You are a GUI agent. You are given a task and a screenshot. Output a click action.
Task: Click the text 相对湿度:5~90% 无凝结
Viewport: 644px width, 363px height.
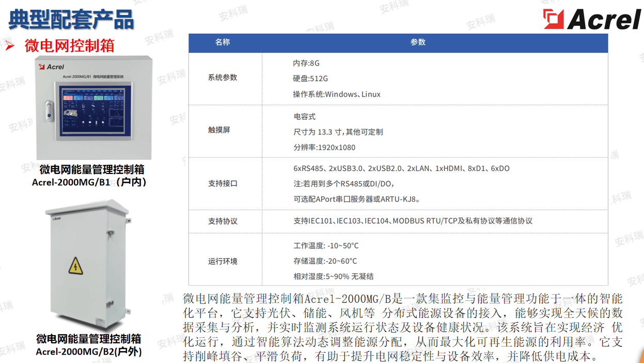(333, 277)
